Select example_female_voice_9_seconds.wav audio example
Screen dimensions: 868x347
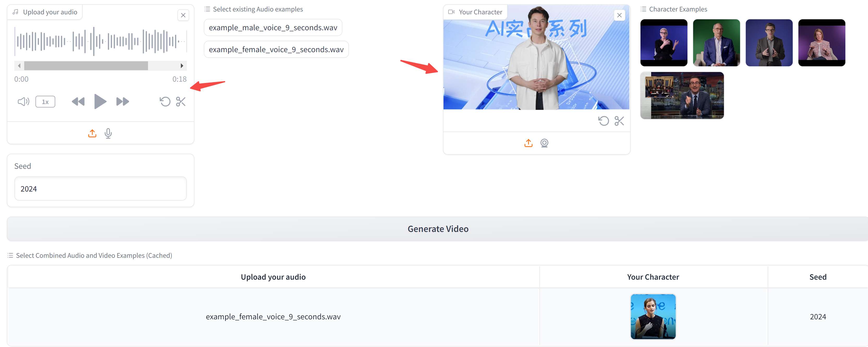click(276, 50)
